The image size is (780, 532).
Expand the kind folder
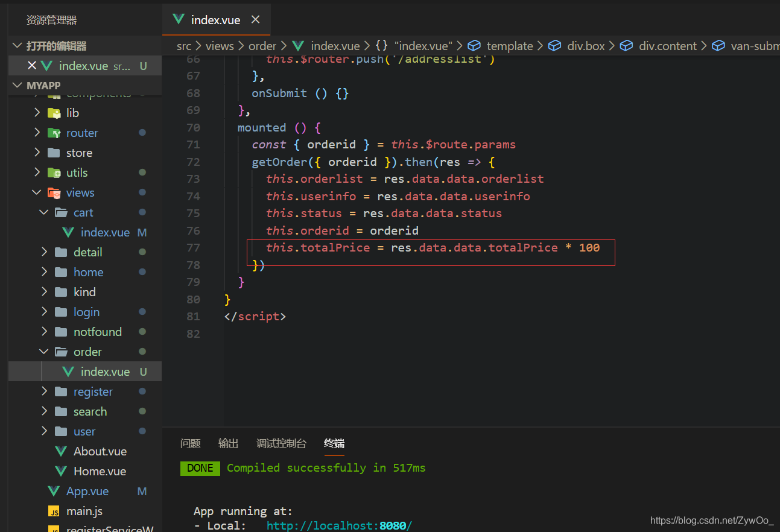[x=45, y=292]
